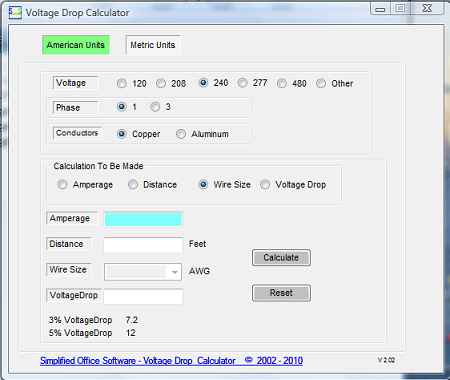
Task: Choose Copper conductors
Action: [122, 134]
